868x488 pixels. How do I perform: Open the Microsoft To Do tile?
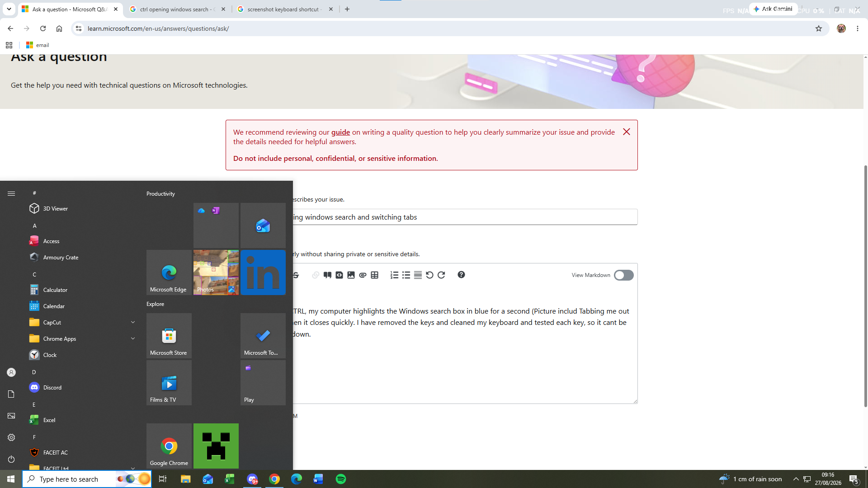[x=263, y=336]
